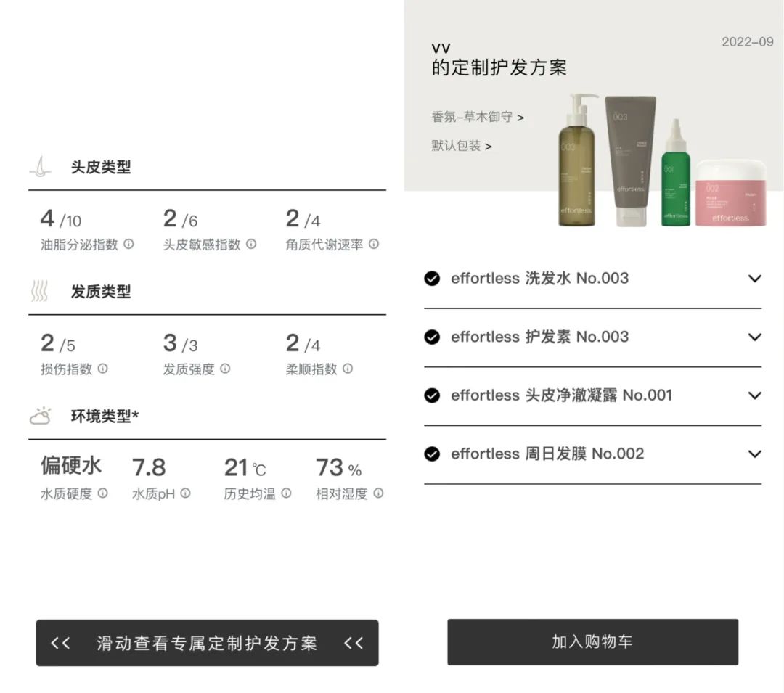Click the 偏硬水 water hardness value
784x693 pixels.
[71, 465]
